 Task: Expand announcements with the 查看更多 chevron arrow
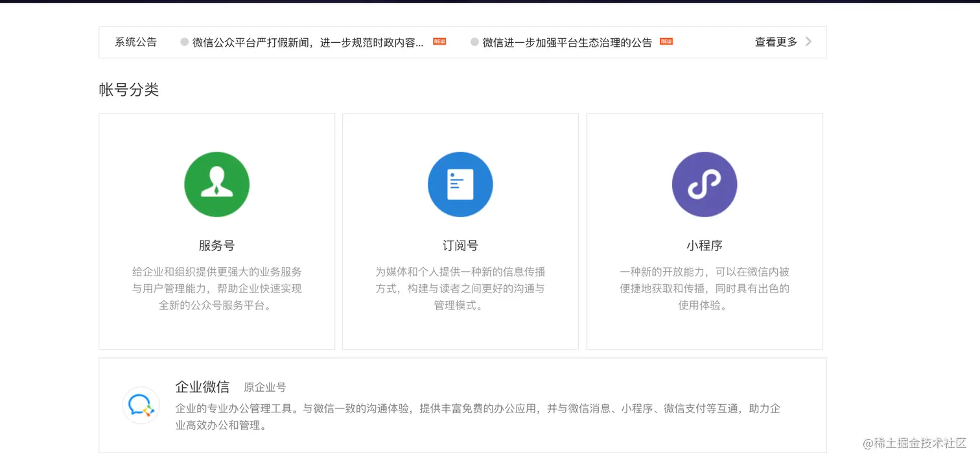point(808,42)
